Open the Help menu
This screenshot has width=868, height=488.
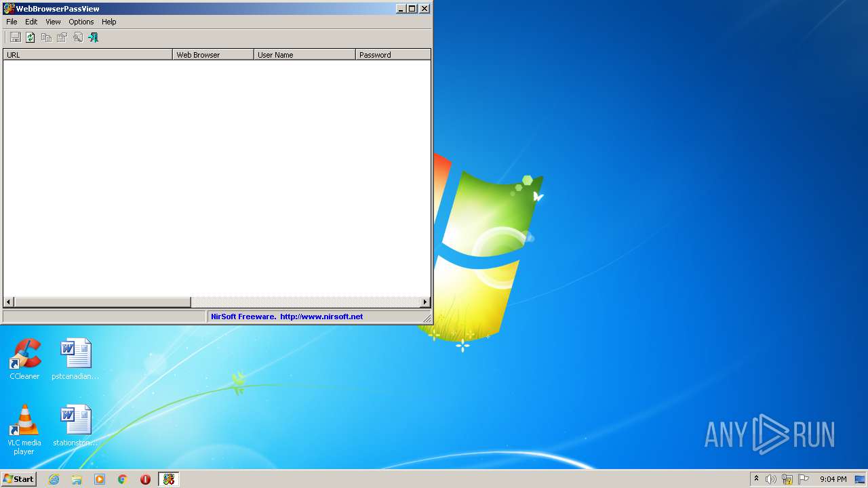point(109,22)
